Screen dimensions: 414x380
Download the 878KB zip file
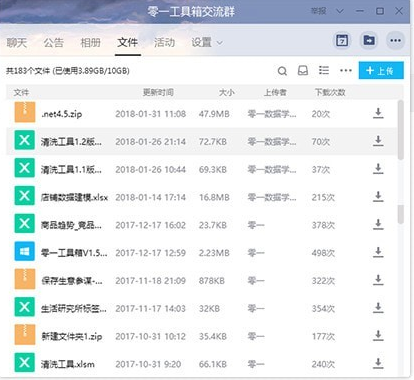click(378, 280)
